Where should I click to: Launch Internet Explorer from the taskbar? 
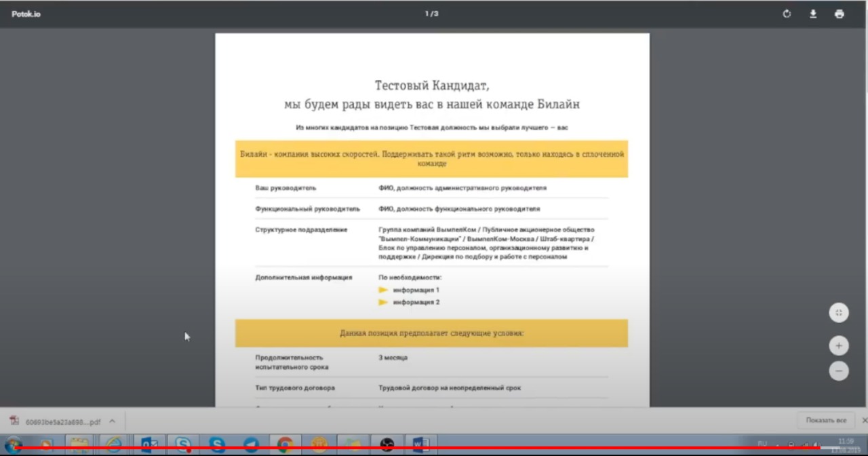(113, 445)
